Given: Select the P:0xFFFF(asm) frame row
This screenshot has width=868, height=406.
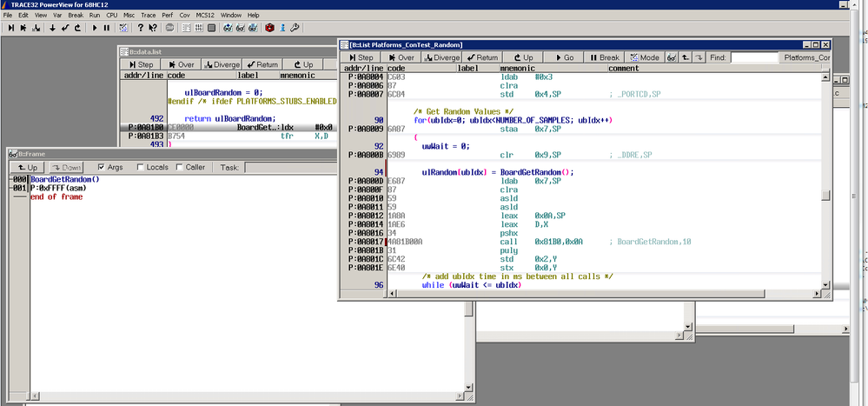Looking at the screenshot, I should (x=59, y=189).
